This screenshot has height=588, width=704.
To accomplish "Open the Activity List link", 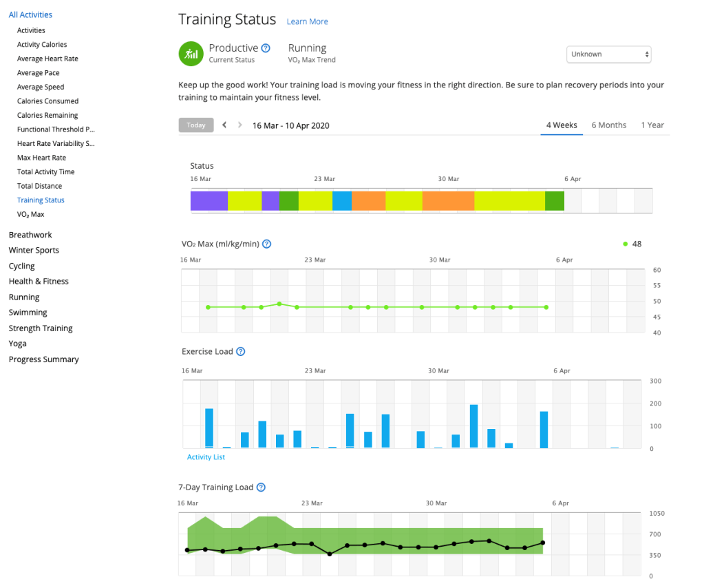I will coord(206,457).
